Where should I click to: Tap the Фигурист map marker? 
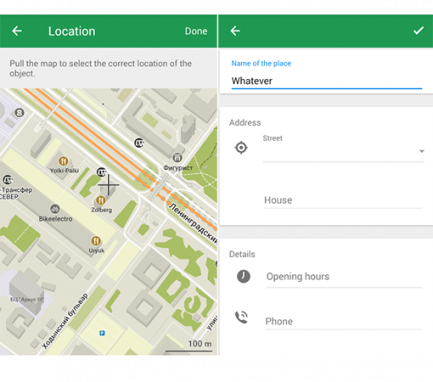pyautogui.click(x=177, y=157)
